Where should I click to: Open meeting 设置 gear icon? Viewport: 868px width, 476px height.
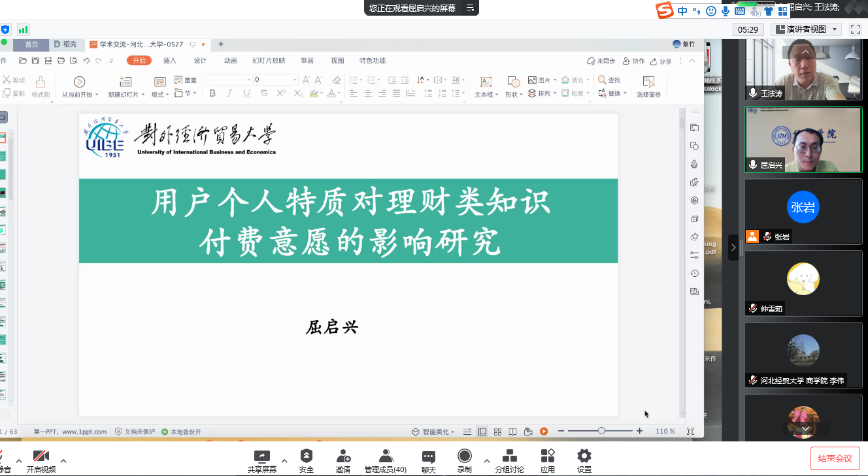click(584, 456)
